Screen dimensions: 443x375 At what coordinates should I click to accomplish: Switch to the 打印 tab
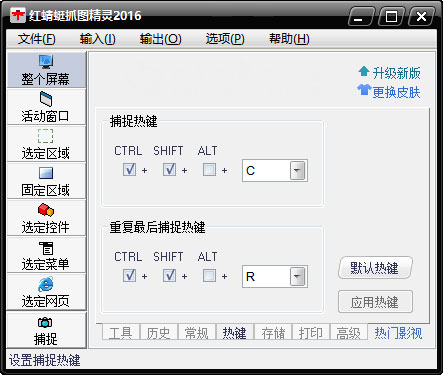pos(311,332)
